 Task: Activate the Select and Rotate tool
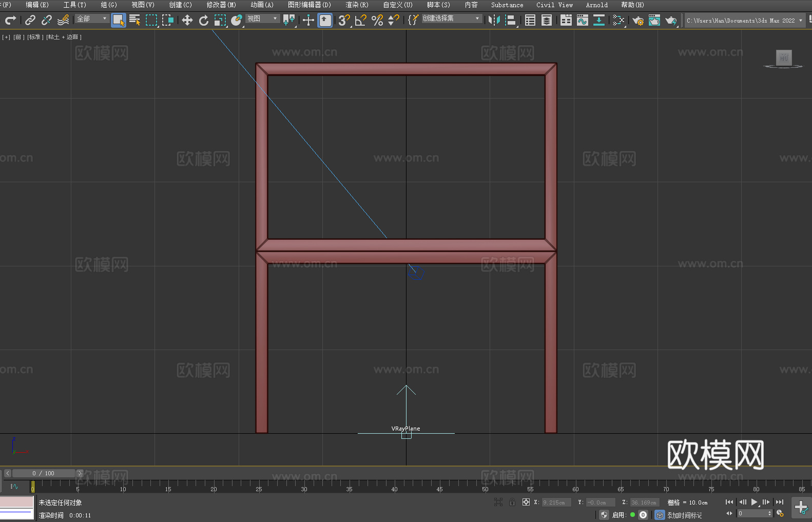click(x=204, y=20)
